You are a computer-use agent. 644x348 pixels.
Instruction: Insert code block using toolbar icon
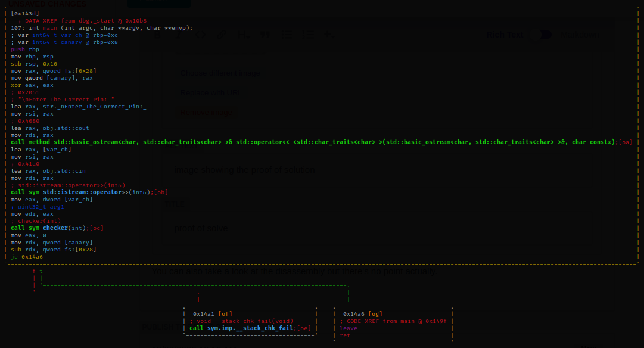(201, 35)
